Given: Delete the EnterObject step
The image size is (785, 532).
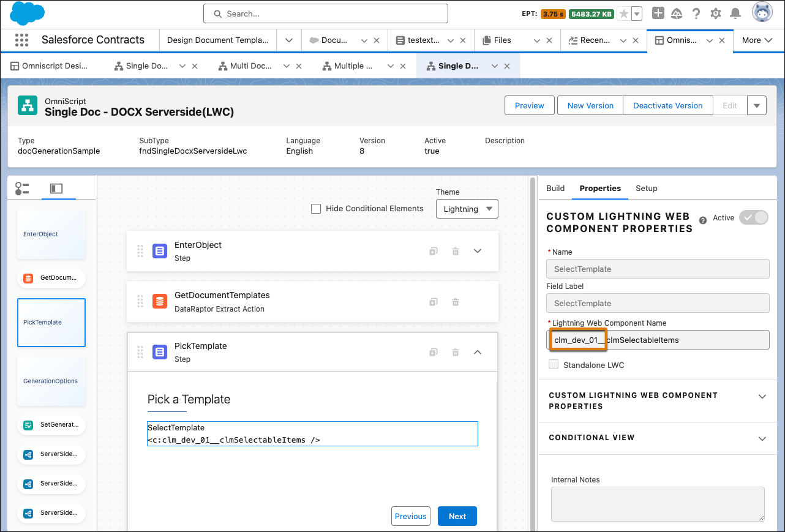Looking at the screenshot, I should click(456, 251).
